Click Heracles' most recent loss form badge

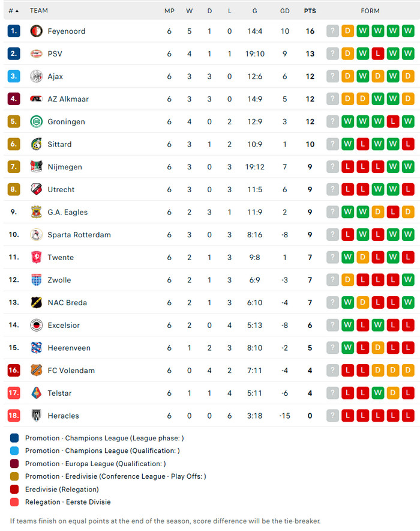tap(408, 416)
